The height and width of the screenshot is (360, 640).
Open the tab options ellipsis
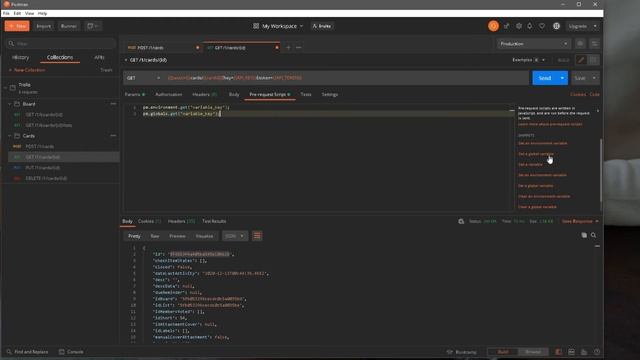point(299,48)
